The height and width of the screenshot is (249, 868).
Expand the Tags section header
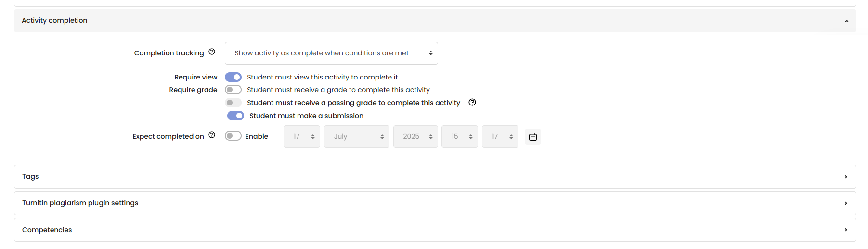pyautogui.click(x=435, y=177)
